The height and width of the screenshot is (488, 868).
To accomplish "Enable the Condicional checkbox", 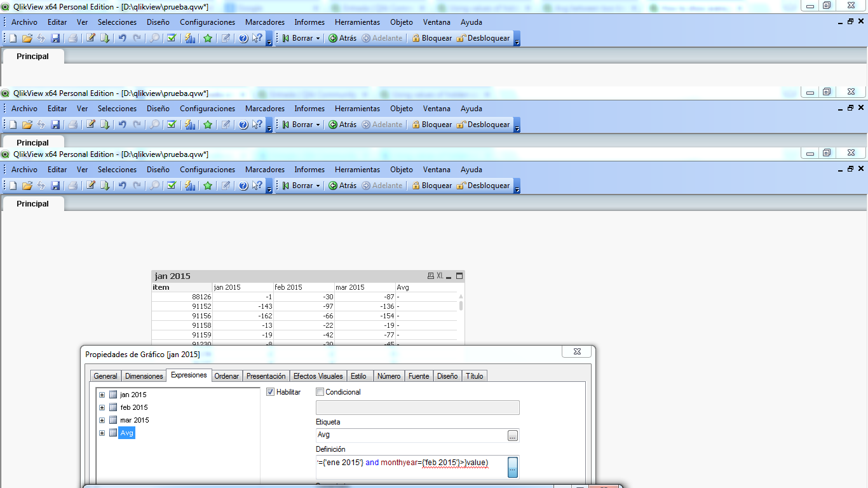I will (320, 392).
